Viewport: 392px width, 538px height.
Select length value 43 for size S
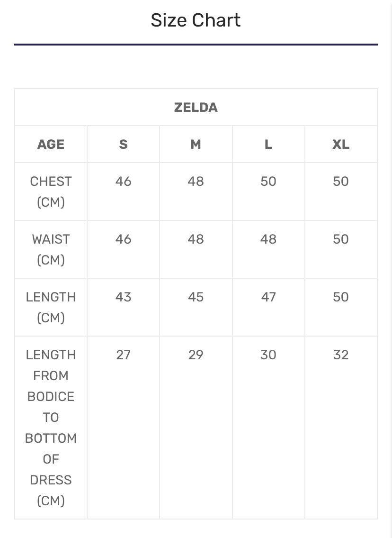tap(123, 297)
